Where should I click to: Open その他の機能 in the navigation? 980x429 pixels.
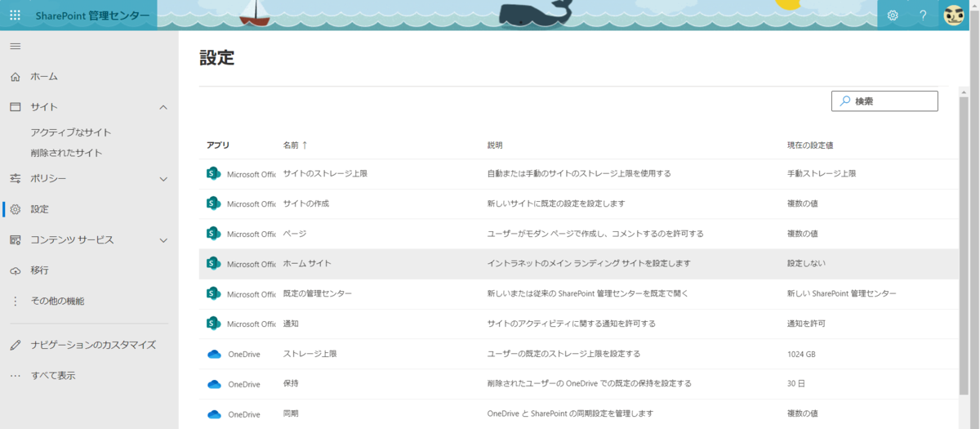click(57, 301)
